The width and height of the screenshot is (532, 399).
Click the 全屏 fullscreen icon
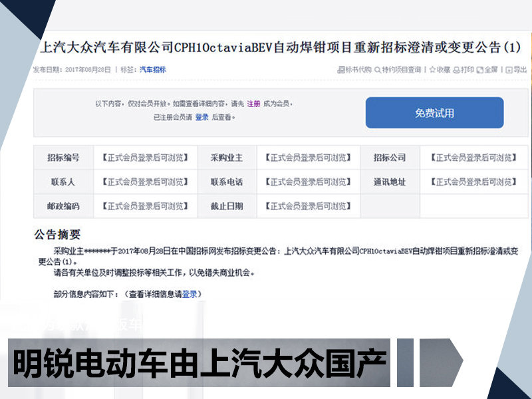click(x=479, y=70)
